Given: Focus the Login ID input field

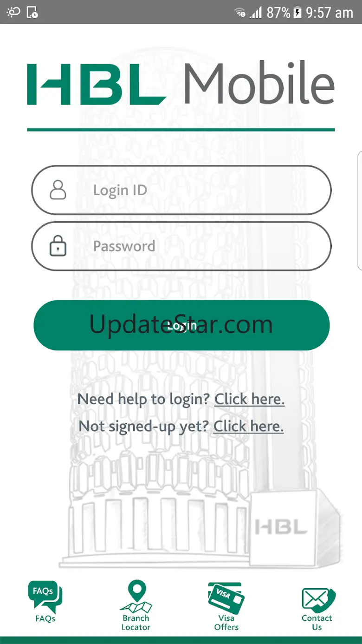Looking at the screenshot, I should pyautogui.click(x=181, y=190).
